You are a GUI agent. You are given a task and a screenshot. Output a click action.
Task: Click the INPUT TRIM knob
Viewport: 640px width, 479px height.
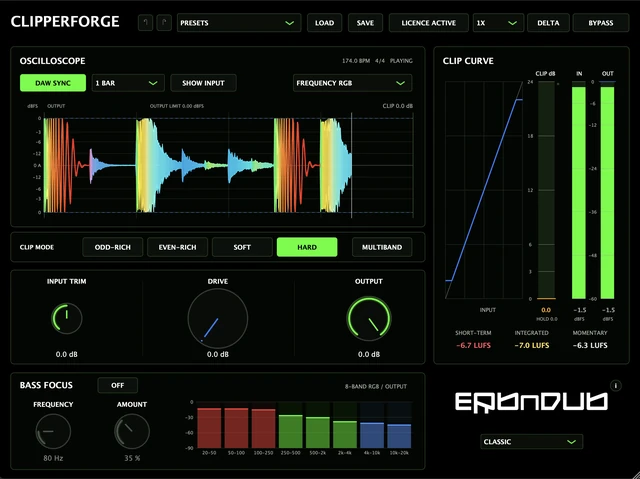67,318
